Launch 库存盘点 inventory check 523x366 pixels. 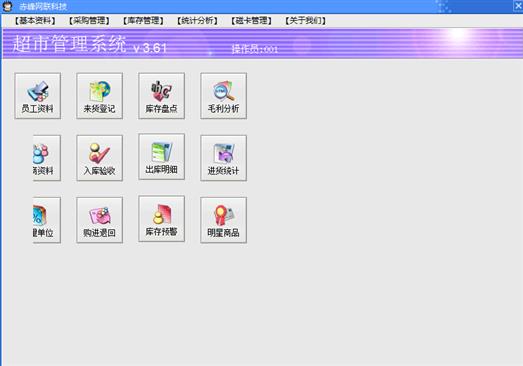161,96
